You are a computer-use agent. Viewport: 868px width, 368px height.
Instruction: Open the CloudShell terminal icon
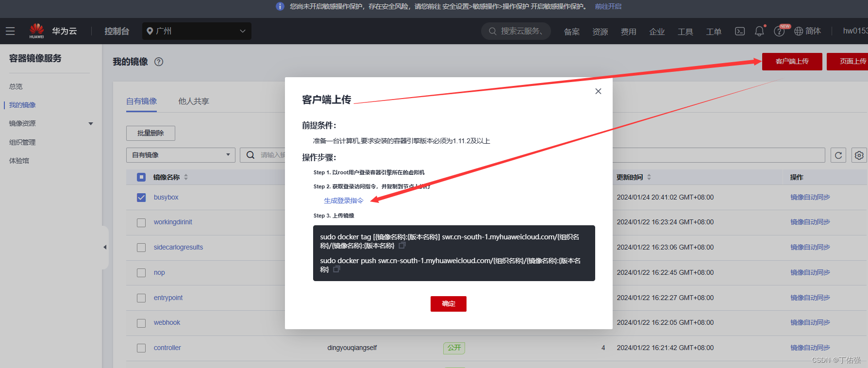740,31
